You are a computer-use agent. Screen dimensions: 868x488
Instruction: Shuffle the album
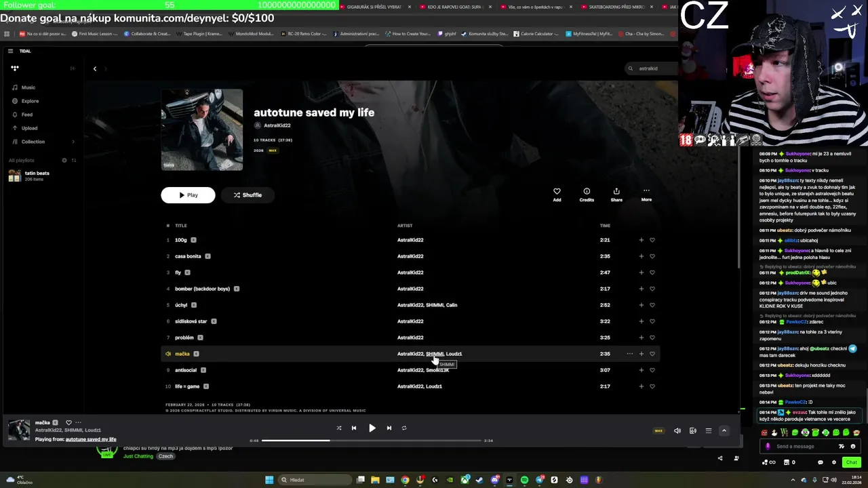pyautogui.click(x=248, y=195)
